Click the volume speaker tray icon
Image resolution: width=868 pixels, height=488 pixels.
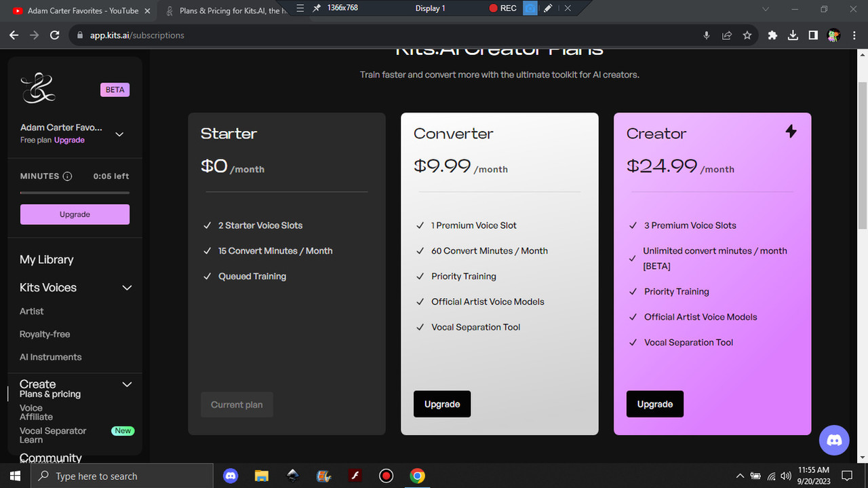tap(786, 476)
